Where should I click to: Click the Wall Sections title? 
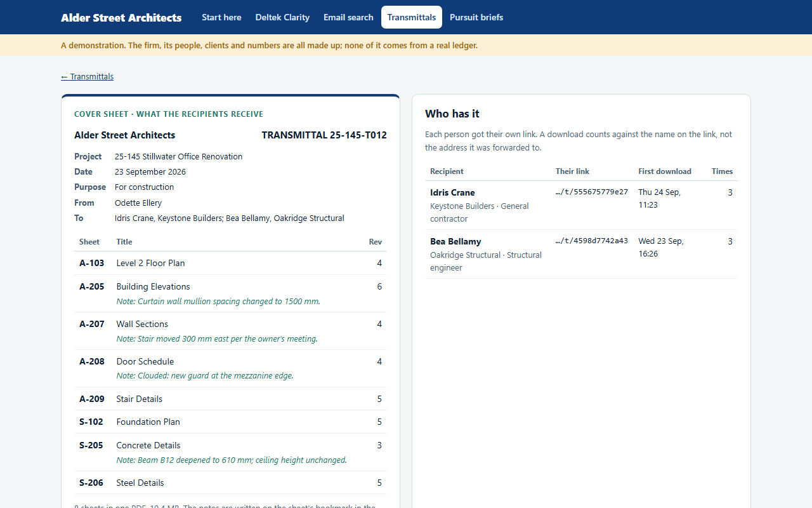point(142,324)
